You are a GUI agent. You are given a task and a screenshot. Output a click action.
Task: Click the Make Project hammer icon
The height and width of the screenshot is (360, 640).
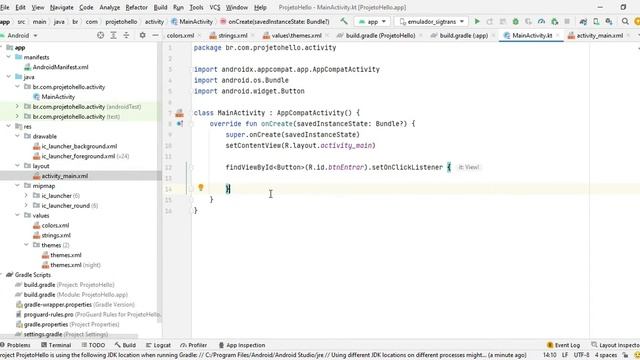click(x=344, y=22)
